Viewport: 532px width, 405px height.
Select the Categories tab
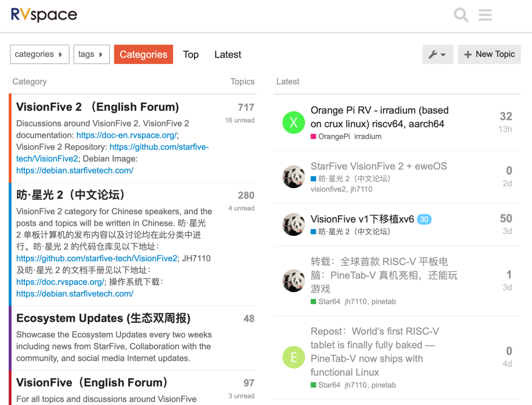(143, 54)
